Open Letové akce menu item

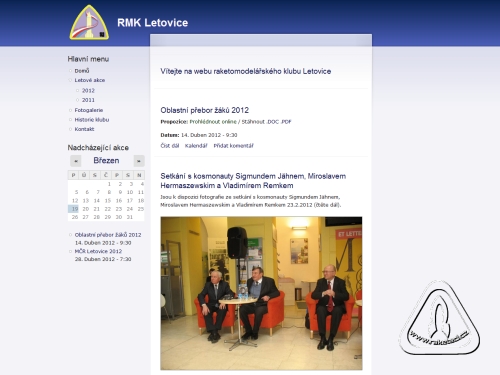click(x=90, y=80)
